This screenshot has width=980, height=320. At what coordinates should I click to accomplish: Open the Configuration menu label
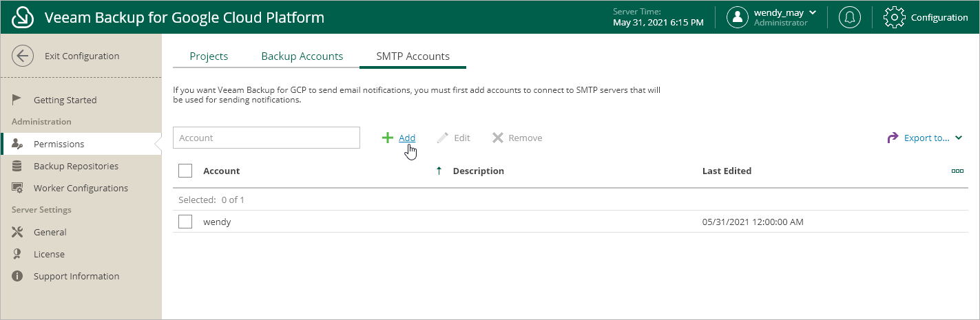pos(939,17)
